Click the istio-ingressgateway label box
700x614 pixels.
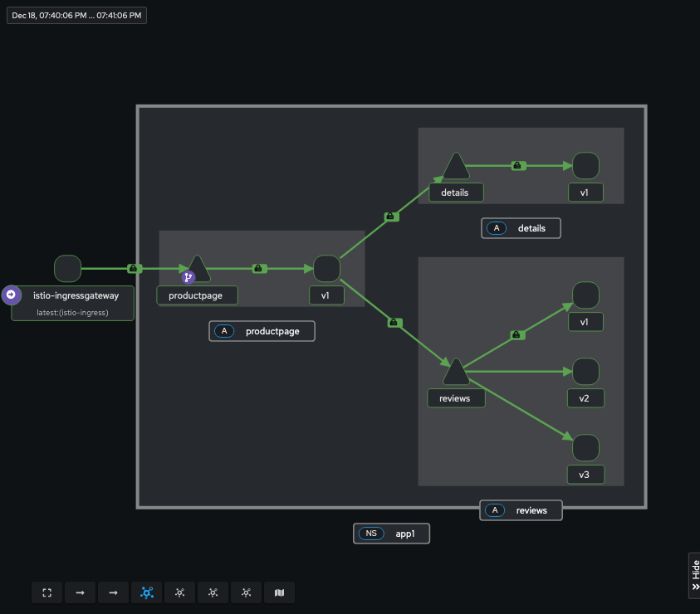pos(73,303)
